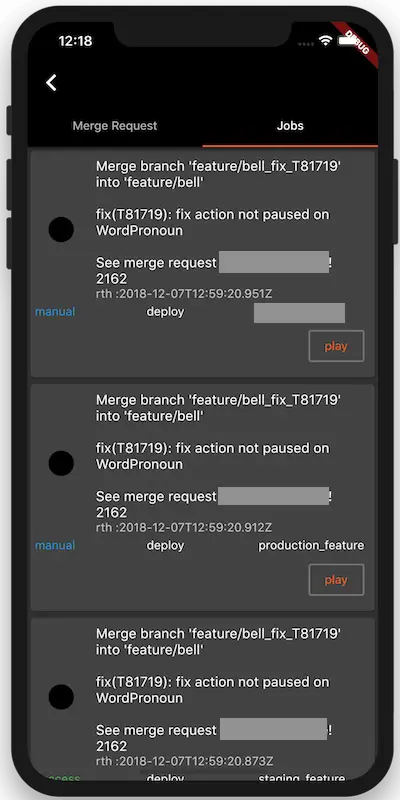Click the production_feature job name
400x800 pixels.
(x=311, y=545)
